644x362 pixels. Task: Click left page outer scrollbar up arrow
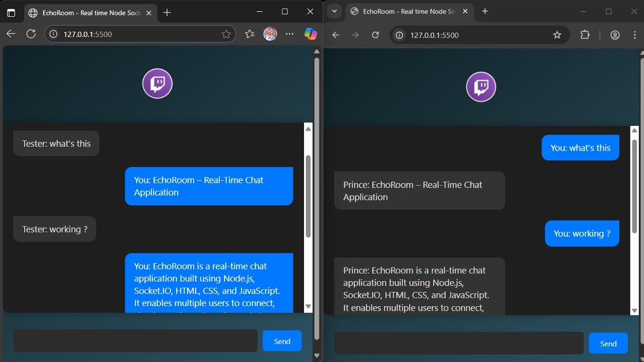pos(316,51)
